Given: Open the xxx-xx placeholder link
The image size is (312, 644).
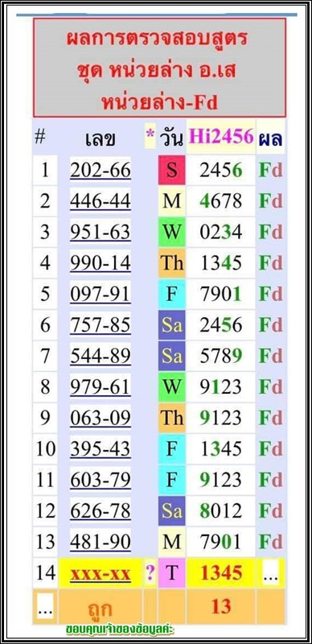Looking at the screenshot, I should click(101, 573).
